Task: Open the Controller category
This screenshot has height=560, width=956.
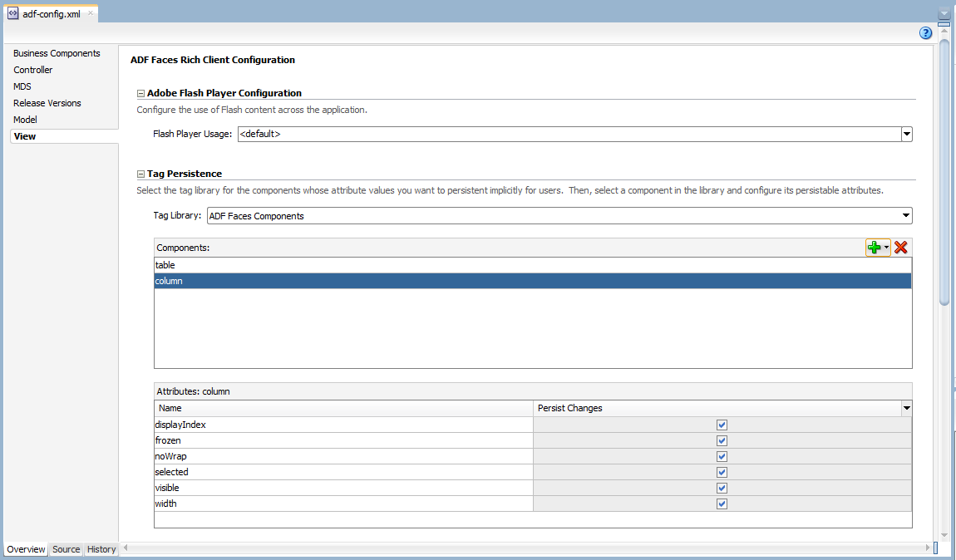Action: coord(33,70)
